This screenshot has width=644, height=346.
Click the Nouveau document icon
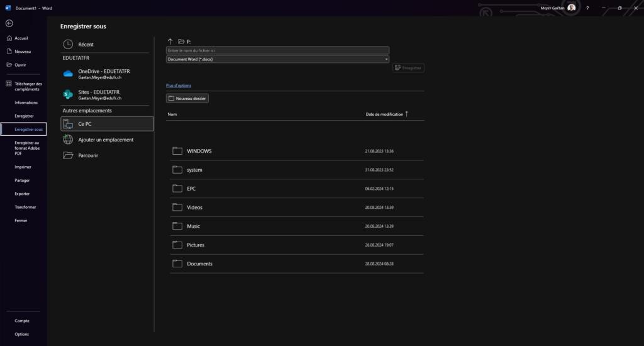[x=9, y=52]
